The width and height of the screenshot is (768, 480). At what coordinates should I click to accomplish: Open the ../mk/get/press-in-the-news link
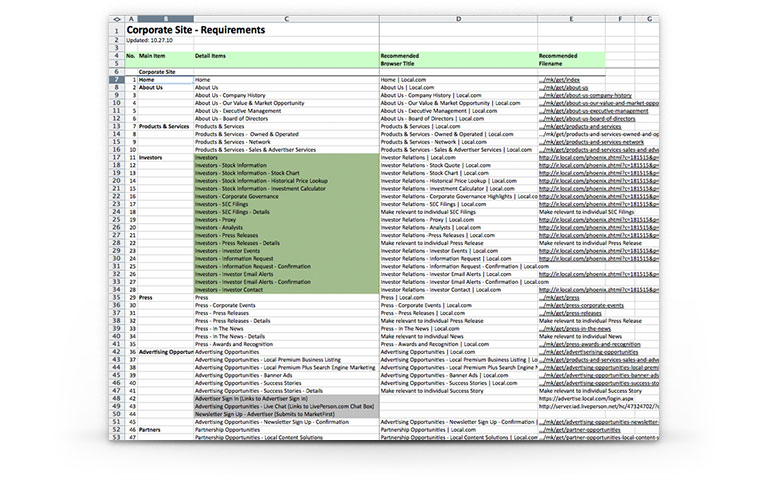click(x=575, y=329)
